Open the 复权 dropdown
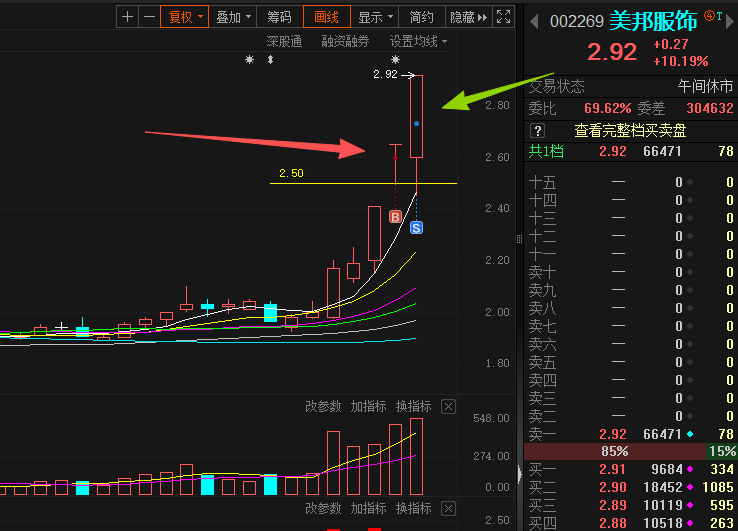 coord(184,17)
